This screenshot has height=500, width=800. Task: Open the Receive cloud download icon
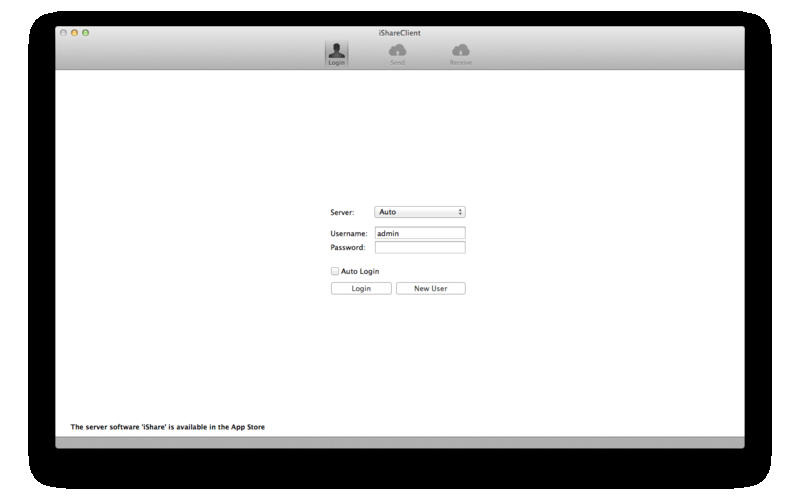pos(460,50)
